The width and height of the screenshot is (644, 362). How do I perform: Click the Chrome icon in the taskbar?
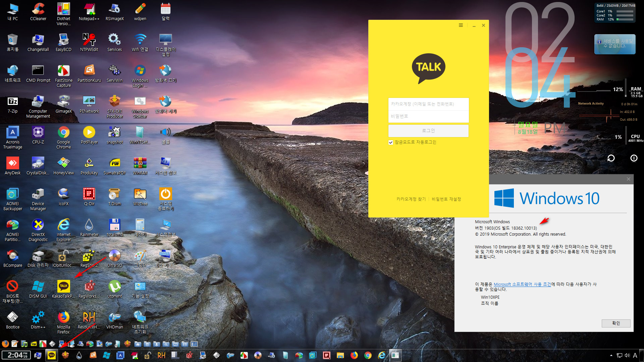368,355
